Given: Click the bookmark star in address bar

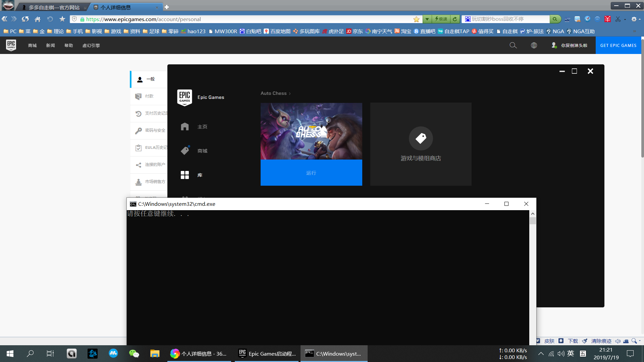Looking at the screenshot, I should (417, 19).
